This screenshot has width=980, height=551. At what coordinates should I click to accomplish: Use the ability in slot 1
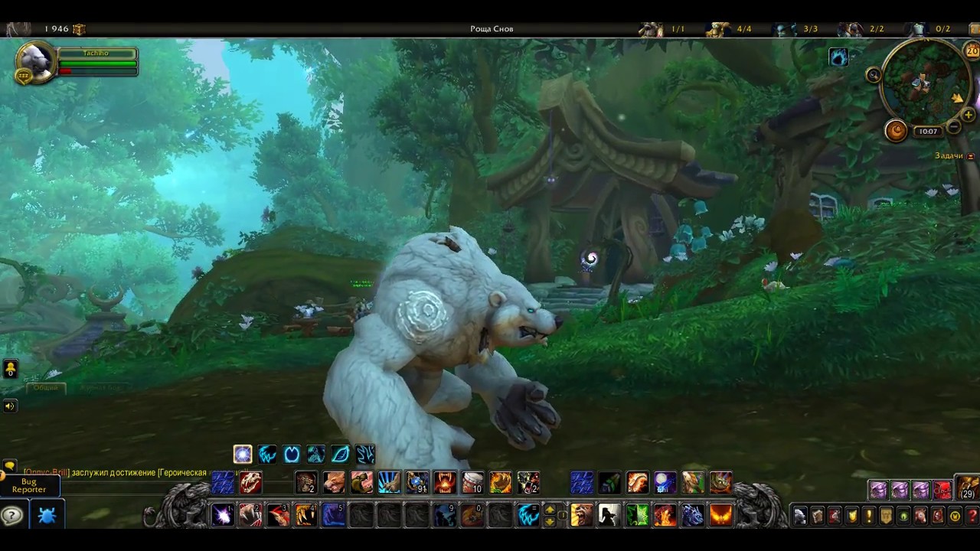[x=223, y=514]
